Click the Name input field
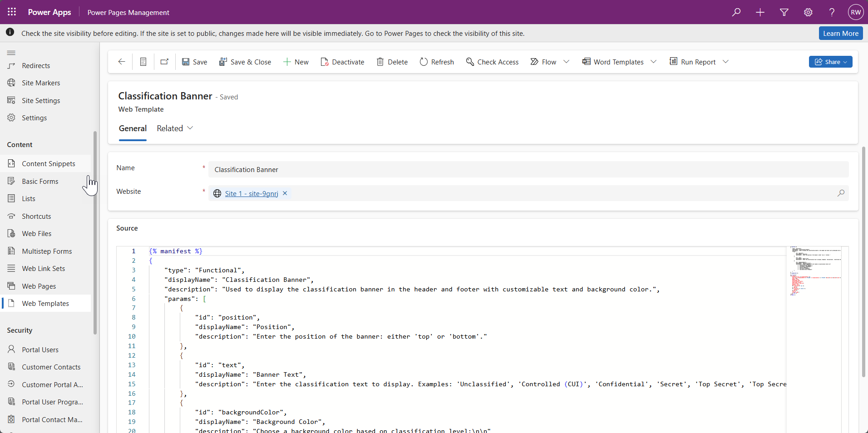Viewport: 868px width, 433px height. [528, 169]
